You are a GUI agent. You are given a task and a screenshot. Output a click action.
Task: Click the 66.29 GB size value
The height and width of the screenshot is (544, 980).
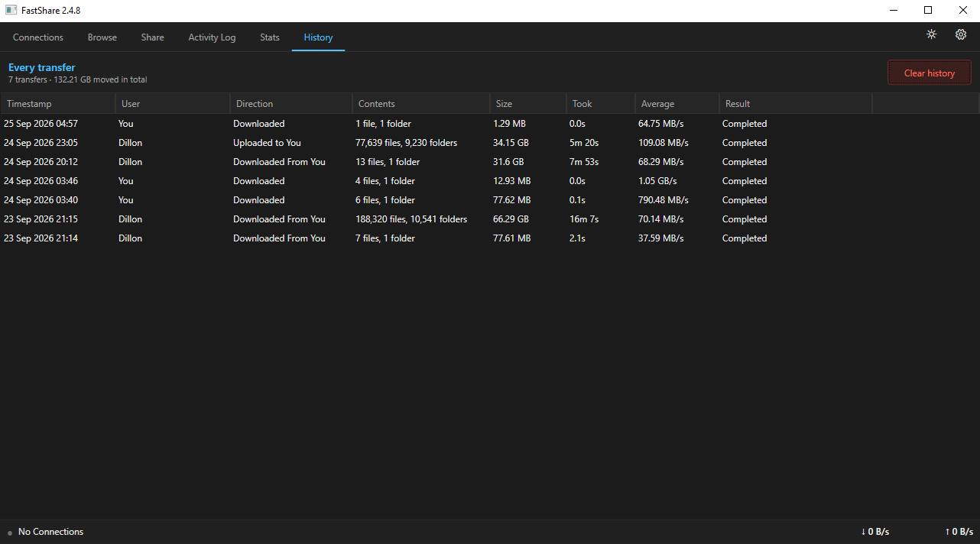(511, 219)
